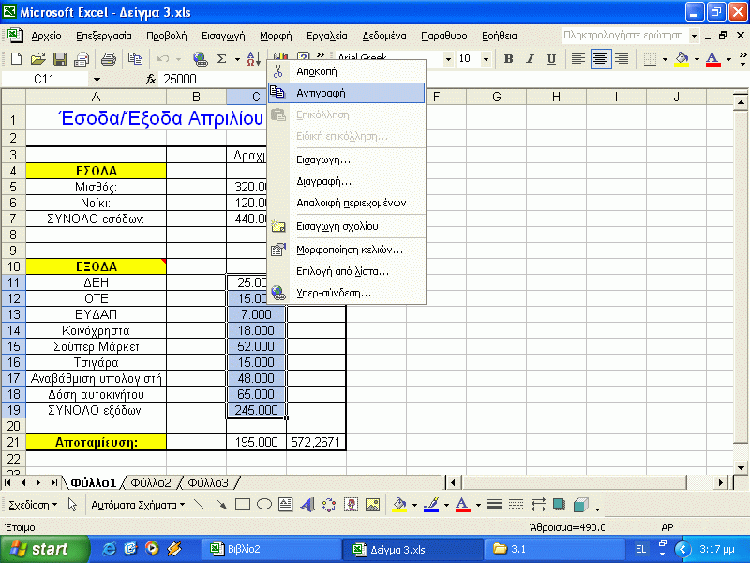Select the Oval drawing tool

tap(264, 505)
